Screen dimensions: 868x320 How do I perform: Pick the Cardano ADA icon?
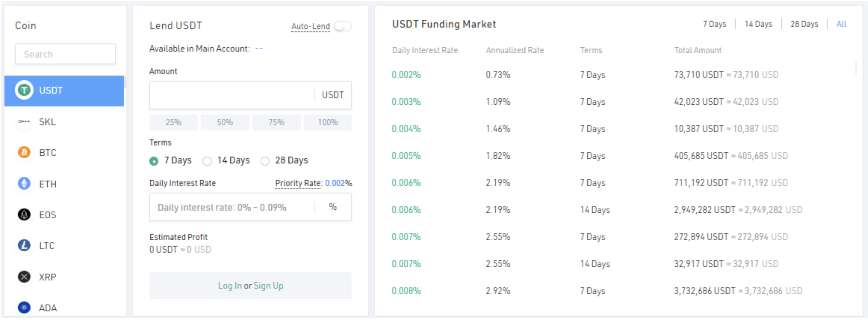[24, 308]
